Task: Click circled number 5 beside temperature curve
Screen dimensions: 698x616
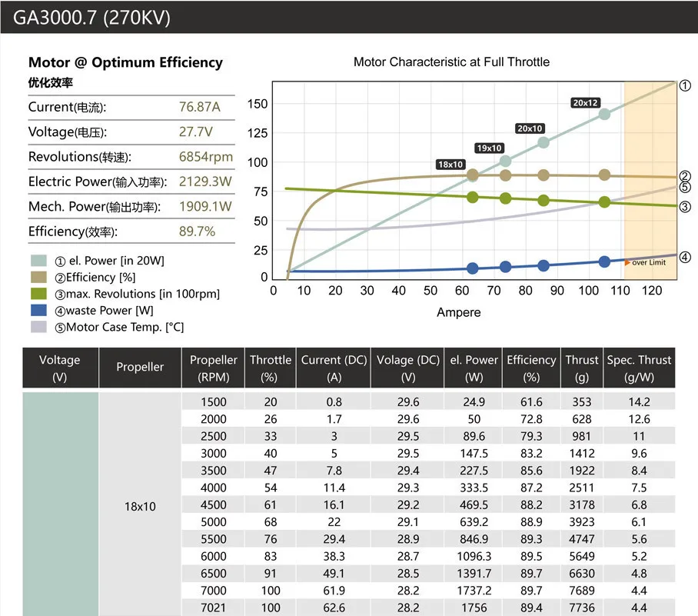Action: click(685, 187)
